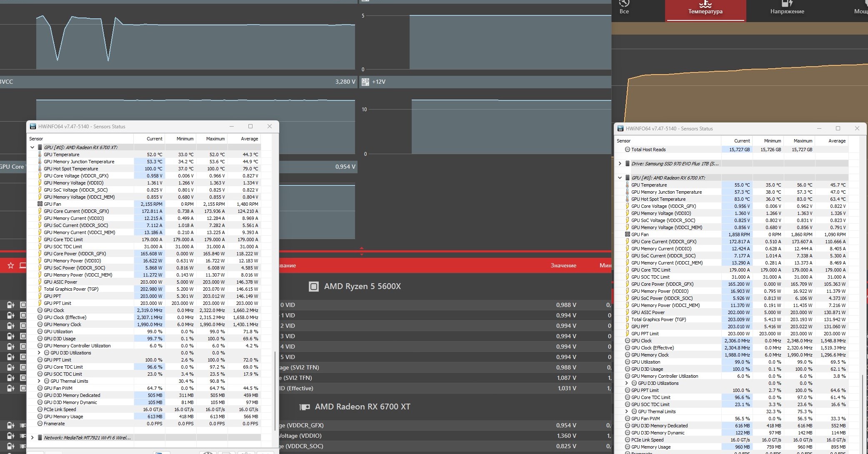This screenshot has height=454, width=868.
Task: Click HWiNFO64 app icon in left window title
Action: tap(33, 127)
